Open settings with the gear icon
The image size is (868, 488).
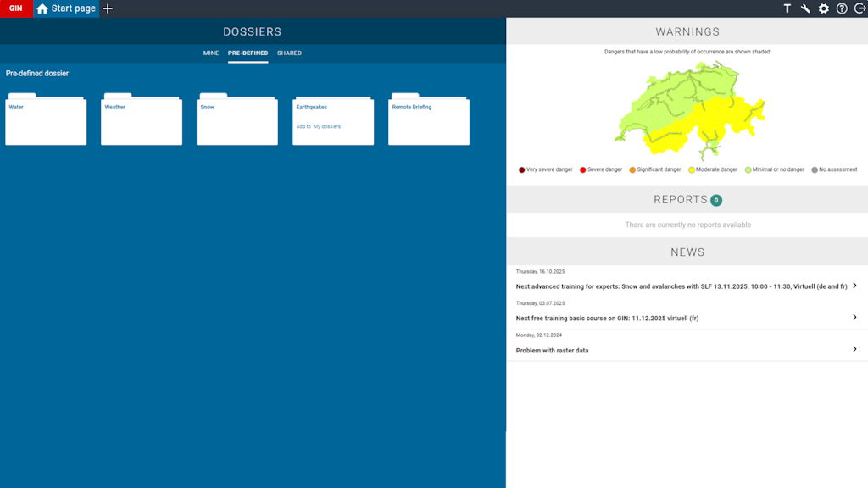click(822, 8)
